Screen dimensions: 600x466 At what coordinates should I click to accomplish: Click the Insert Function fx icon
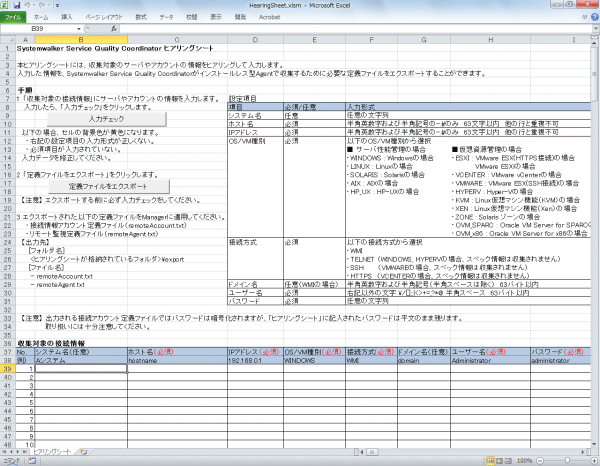[x=114, y=29]
